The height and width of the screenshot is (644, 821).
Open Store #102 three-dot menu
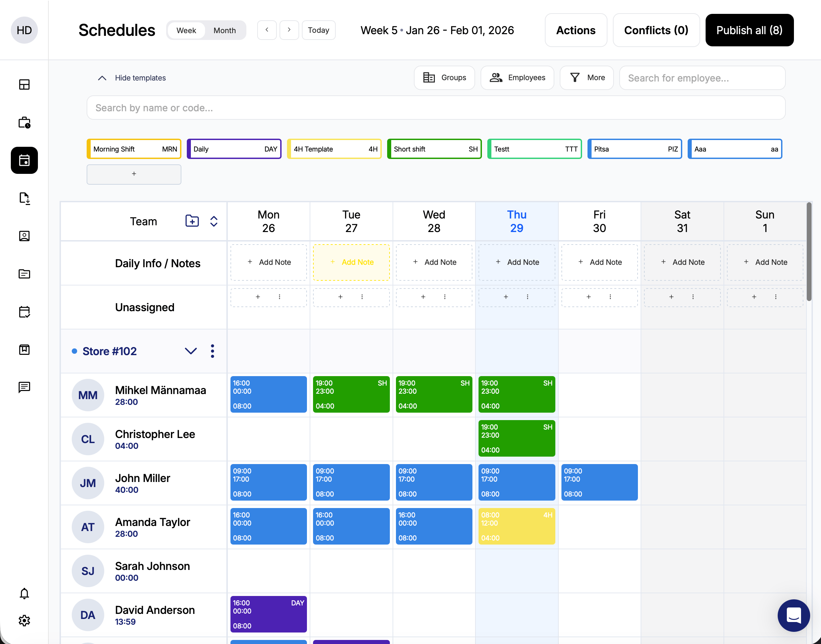coord(213,351)
